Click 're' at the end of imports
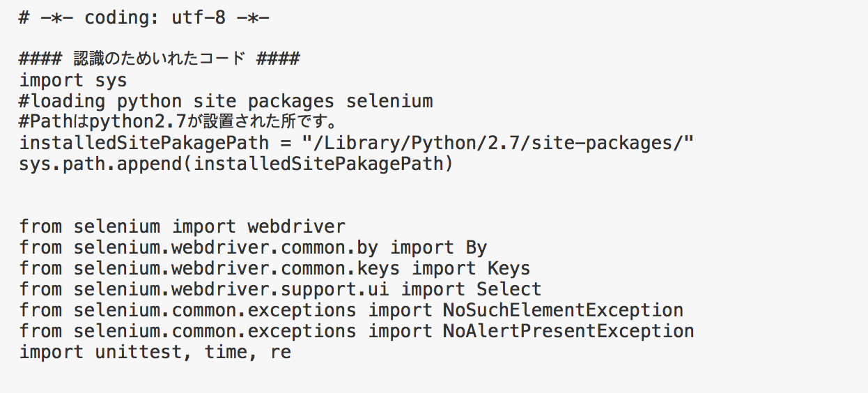The image size is (868, 393). 281,352
